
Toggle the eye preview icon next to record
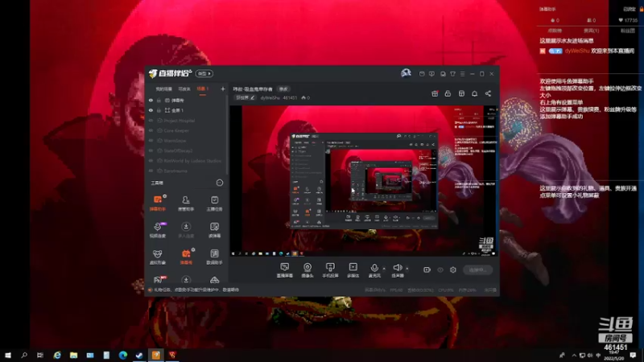[440, 270]
